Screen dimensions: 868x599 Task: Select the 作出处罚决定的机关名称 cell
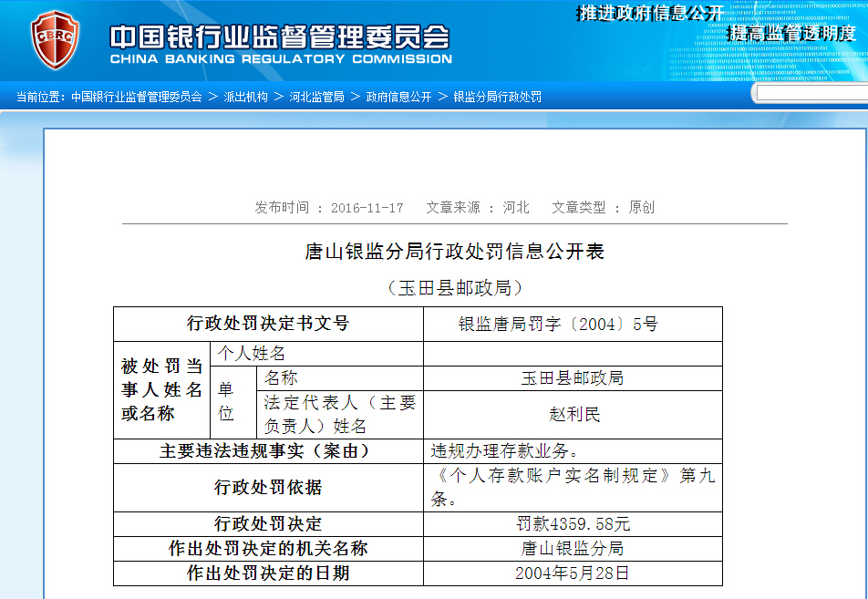pos(268,549)
